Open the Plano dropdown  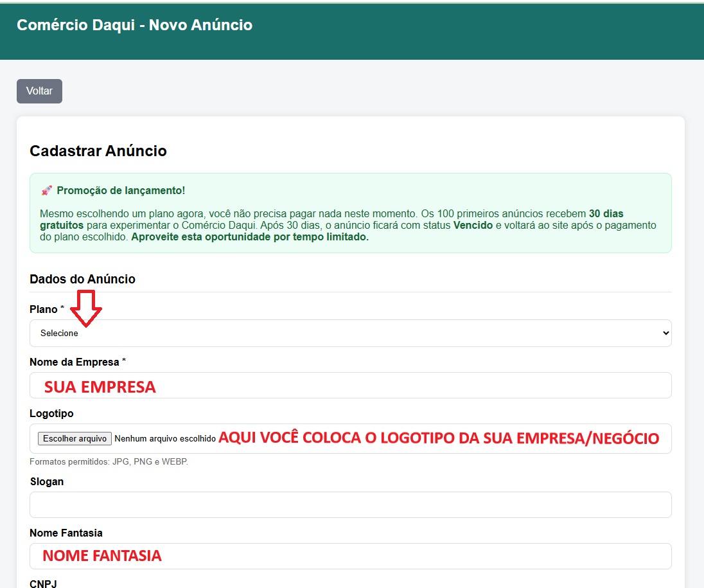click(350, 334)
